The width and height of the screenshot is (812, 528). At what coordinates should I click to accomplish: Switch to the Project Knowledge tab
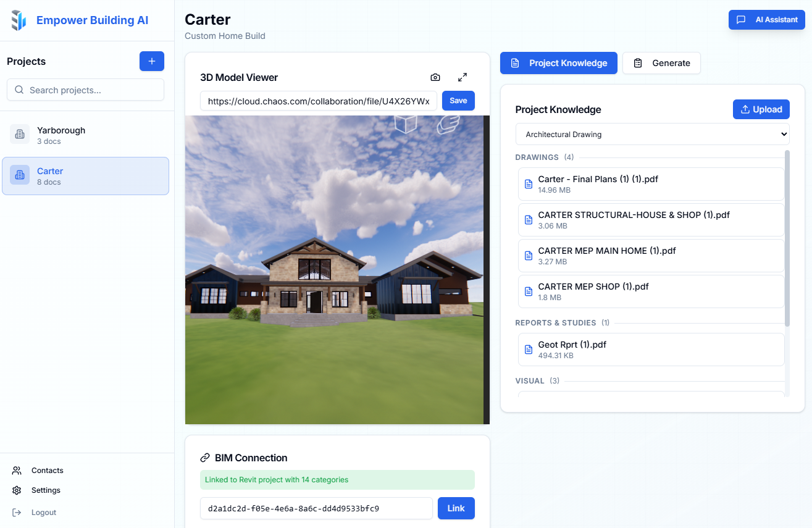tap(558, 62)
